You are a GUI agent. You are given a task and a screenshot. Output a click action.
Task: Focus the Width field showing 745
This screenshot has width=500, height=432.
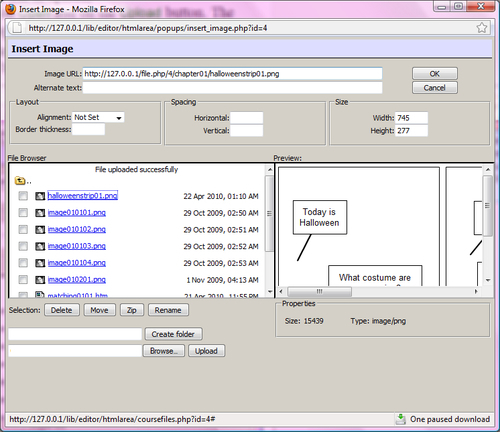pyautogui.click(x=411, y=118)
